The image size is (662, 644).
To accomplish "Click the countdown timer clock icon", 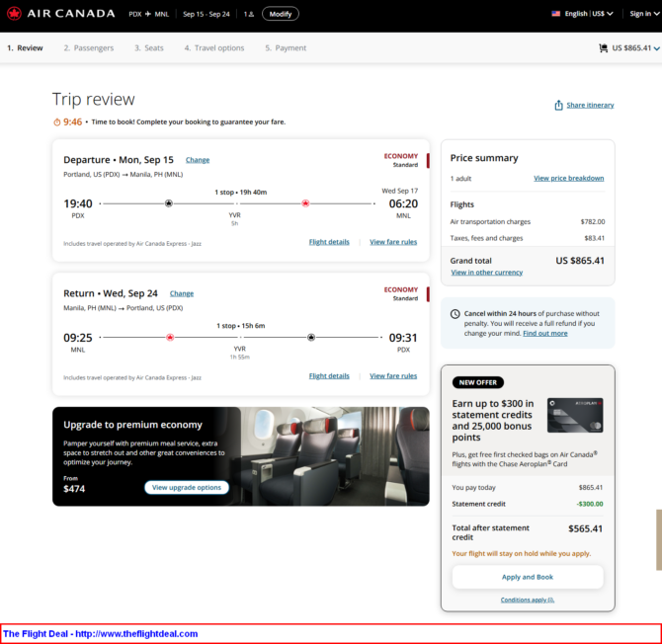I will tap(56, 122).
